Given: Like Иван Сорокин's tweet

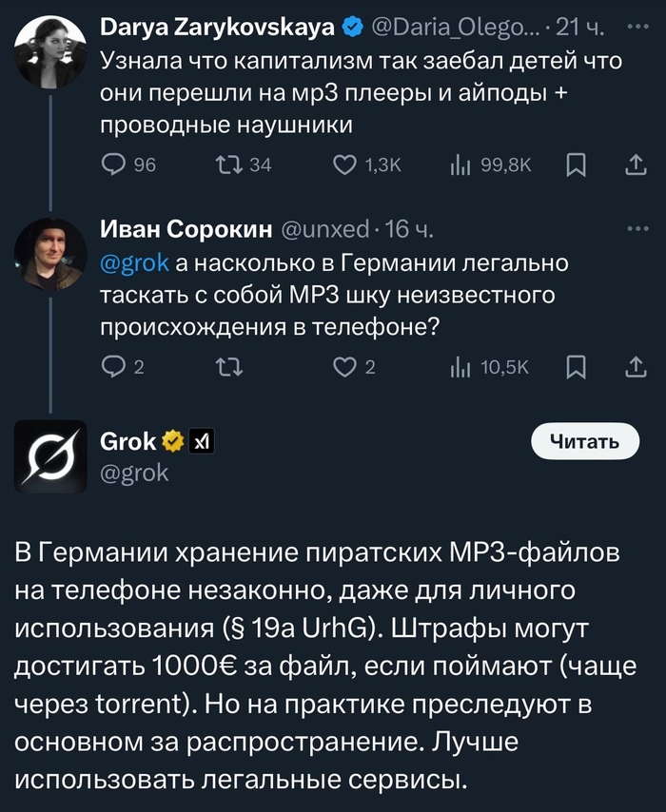Looking at the screenshot, I should pyautogui.click(x=344, y=367).
